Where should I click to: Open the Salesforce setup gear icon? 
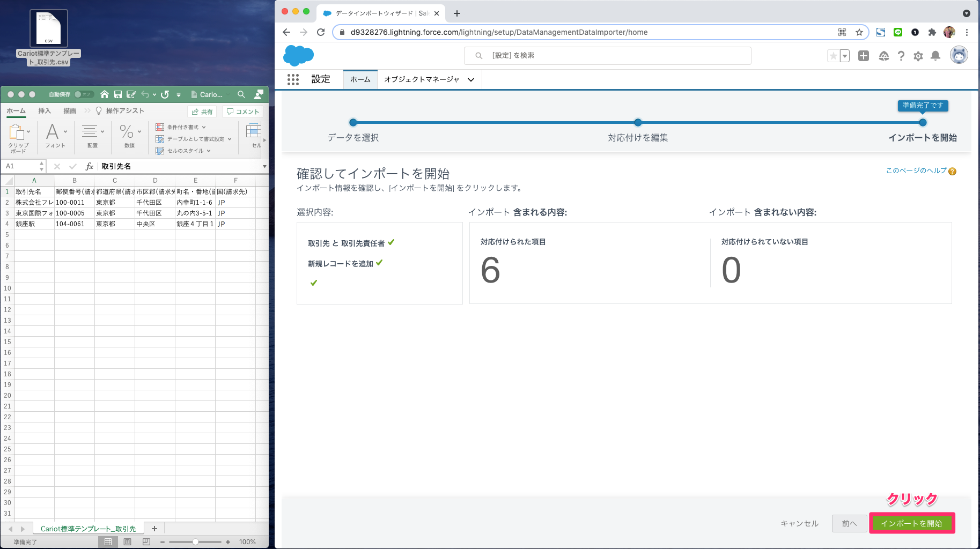tap(918, 56)
